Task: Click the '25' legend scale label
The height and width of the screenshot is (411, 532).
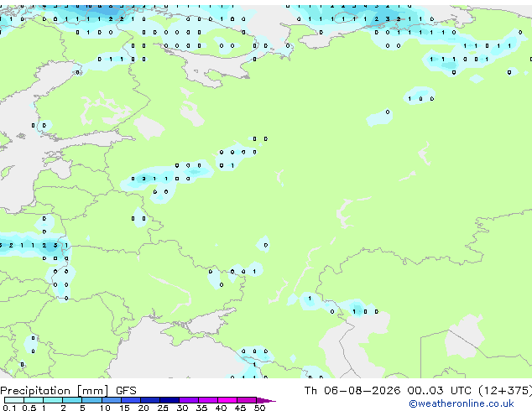Action: (163, 408)
